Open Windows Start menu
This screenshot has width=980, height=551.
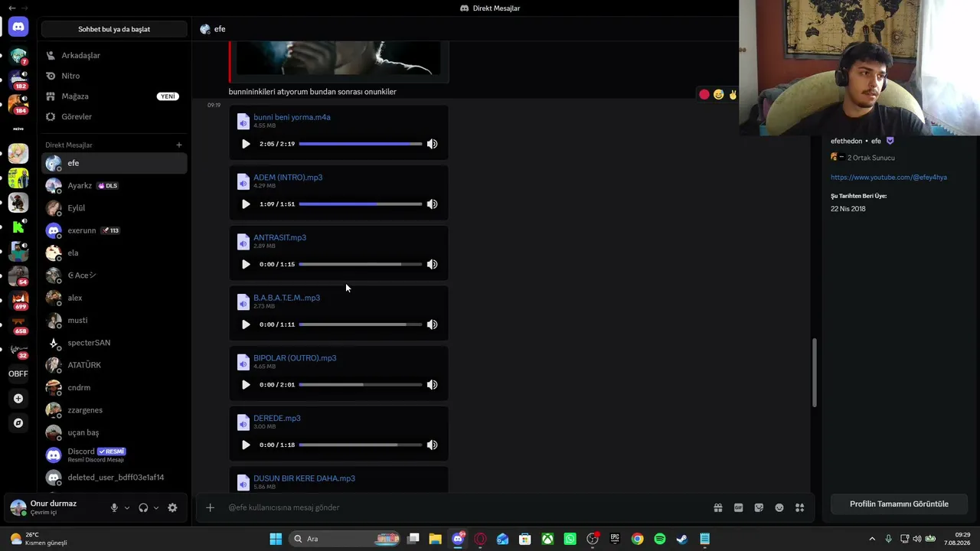pos(276,539)
